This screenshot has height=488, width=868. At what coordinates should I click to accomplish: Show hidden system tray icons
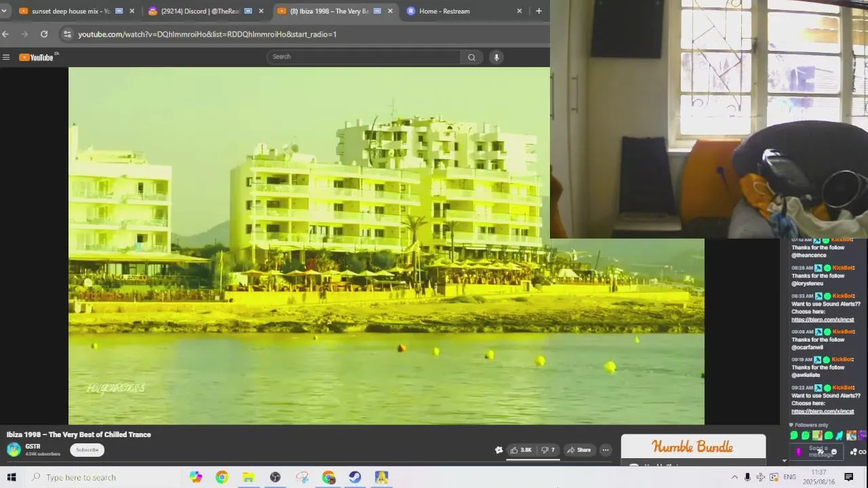point(734,477)
